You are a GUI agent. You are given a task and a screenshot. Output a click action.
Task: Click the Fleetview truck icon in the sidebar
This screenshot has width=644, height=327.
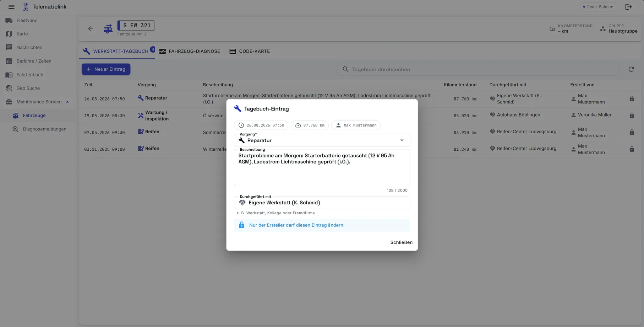point(9,20)
